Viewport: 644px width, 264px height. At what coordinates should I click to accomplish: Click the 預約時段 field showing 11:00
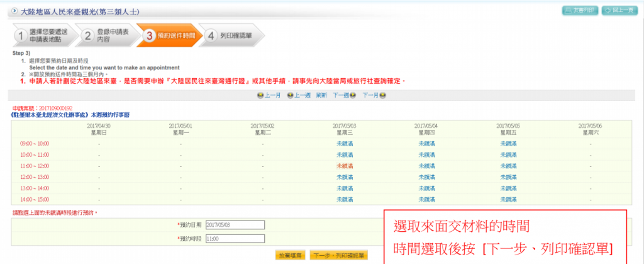coord(235,239)
